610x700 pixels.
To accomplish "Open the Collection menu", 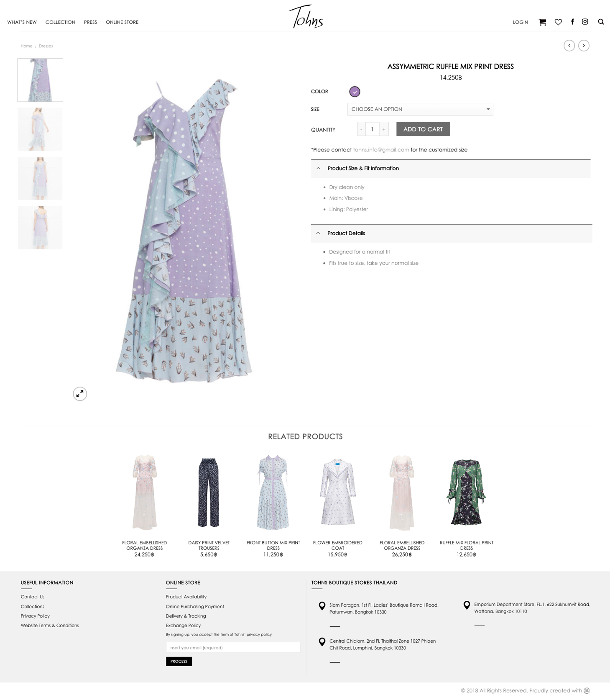I will pyautogui.click(x=60, y=22).
